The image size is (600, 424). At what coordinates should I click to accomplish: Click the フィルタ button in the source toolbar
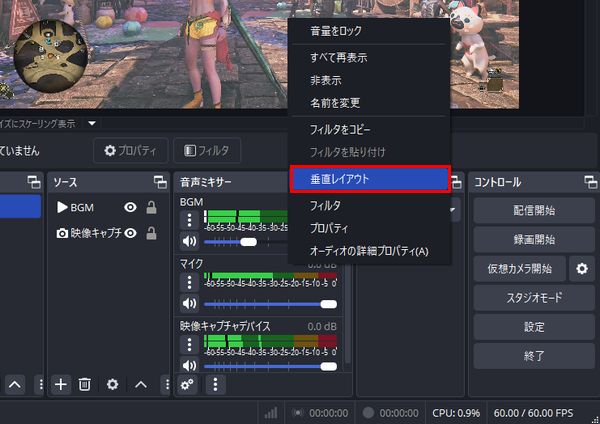pyautogui.click(x=207, y=150)
